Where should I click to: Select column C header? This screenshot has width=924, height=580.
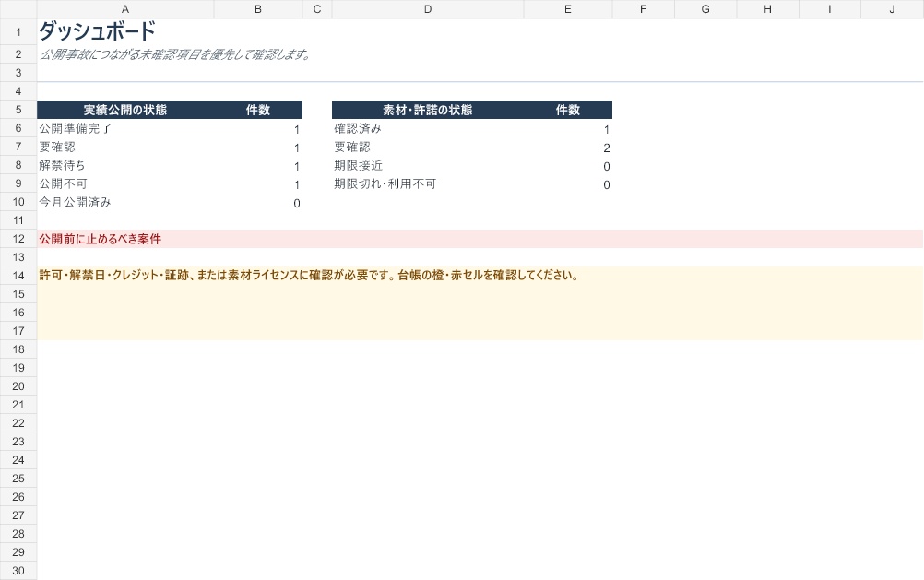tap(317, 9)
